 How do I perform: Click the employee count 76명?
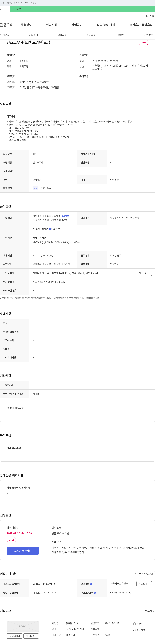tap(107, 635)
